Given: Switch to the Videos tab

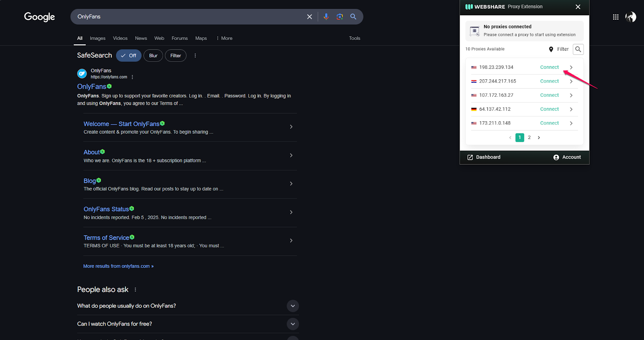Looking at the screenshot, I should point(120,38).
